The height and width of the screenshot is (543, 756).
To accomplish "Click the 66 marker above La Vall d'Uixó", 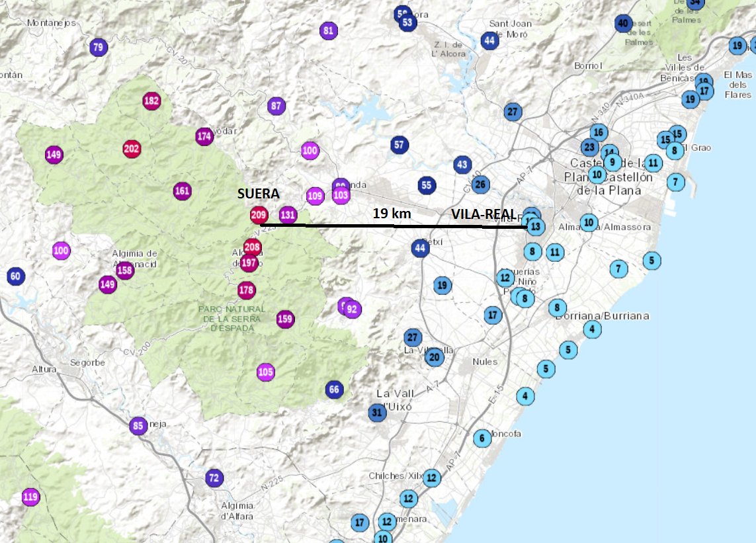I will [x=333, y=391].
